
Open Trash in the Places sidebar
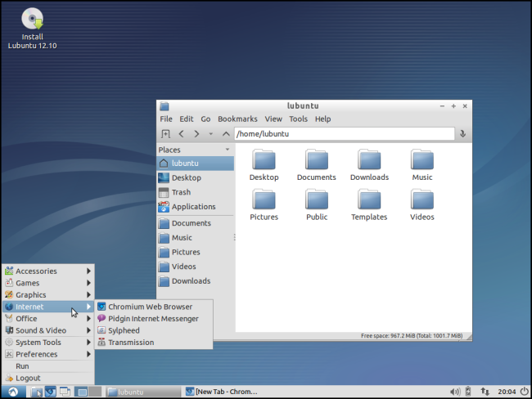point(196,192)
